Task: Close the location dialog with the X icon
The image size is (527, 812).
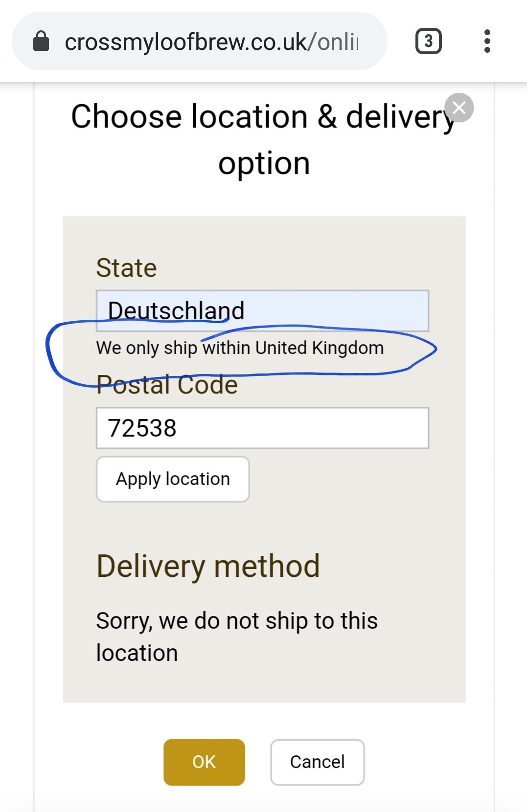Action: [459, 108]
